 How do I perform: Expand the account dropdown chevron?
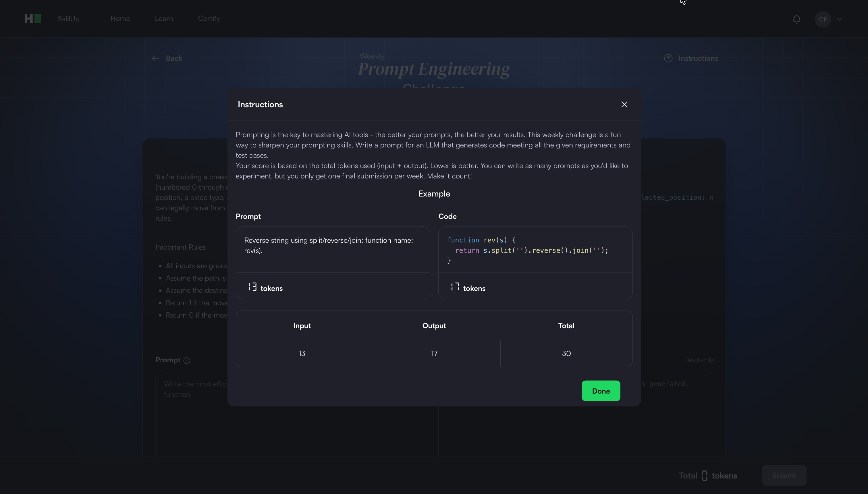pyautogui.click(x=840, y=19)
